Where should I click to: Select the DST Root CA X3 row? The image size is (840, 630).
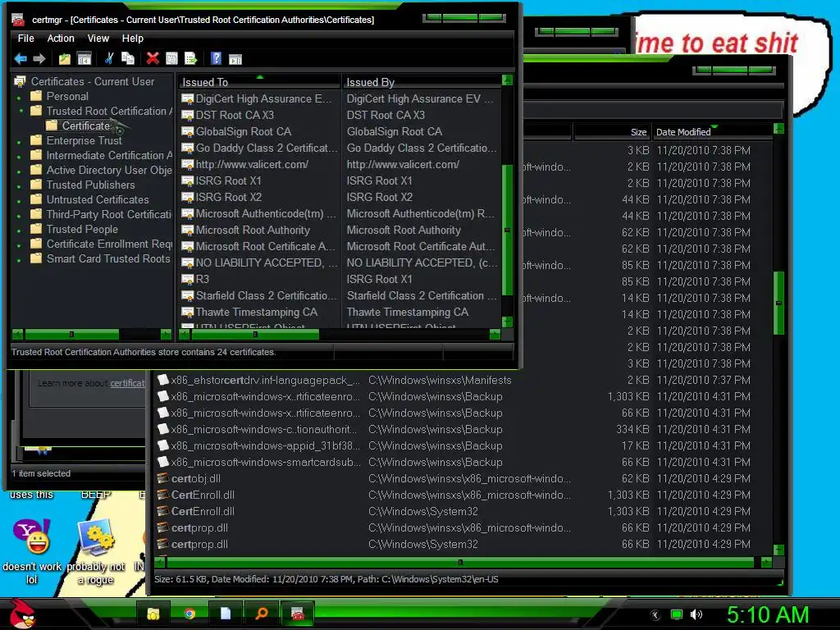[x=340, y=115]
